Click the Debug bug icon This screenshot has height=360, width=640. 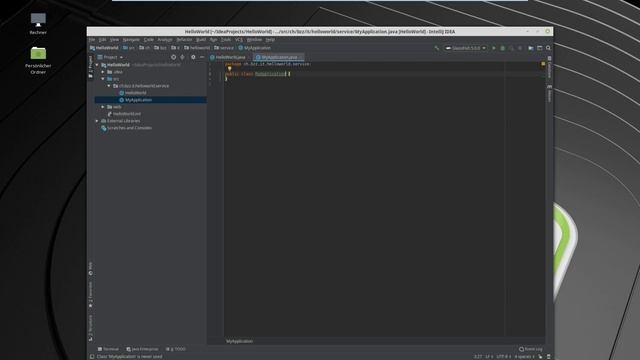coord(502,48)
